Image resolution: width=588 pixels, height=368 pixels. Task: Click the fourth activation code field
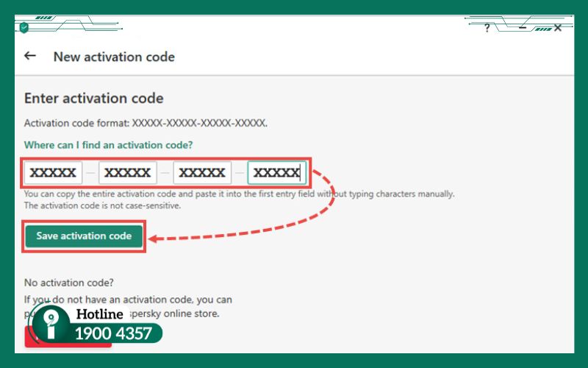pyautogui.click(x=276, y=173)
